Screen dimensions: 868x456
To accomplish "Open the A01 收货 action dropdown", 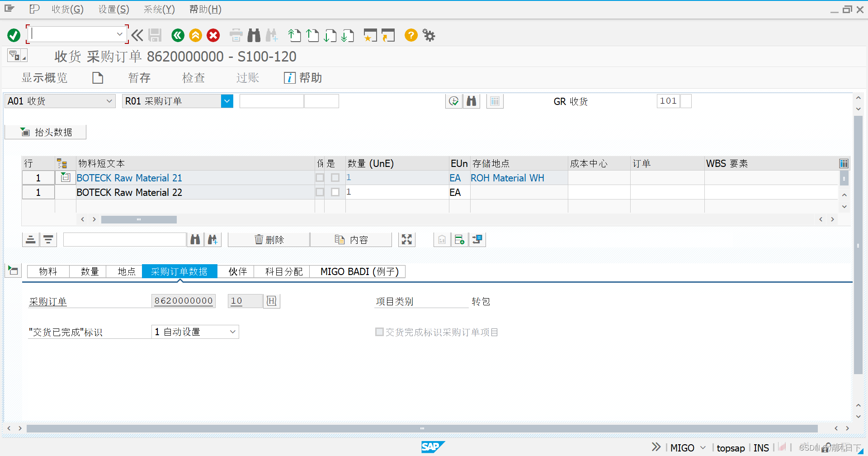I will 109,101.
